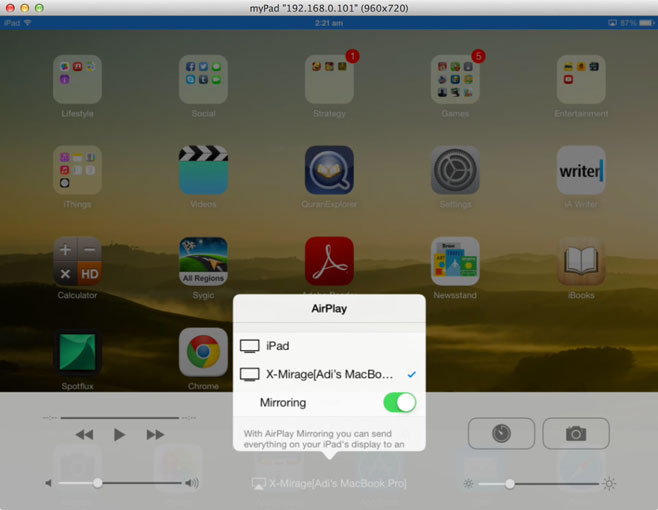Screen dimensions: 658x510
Task: Click the AirPlay mirroring status bar icon
Action: pyautogui.click(x=613, y=23)
